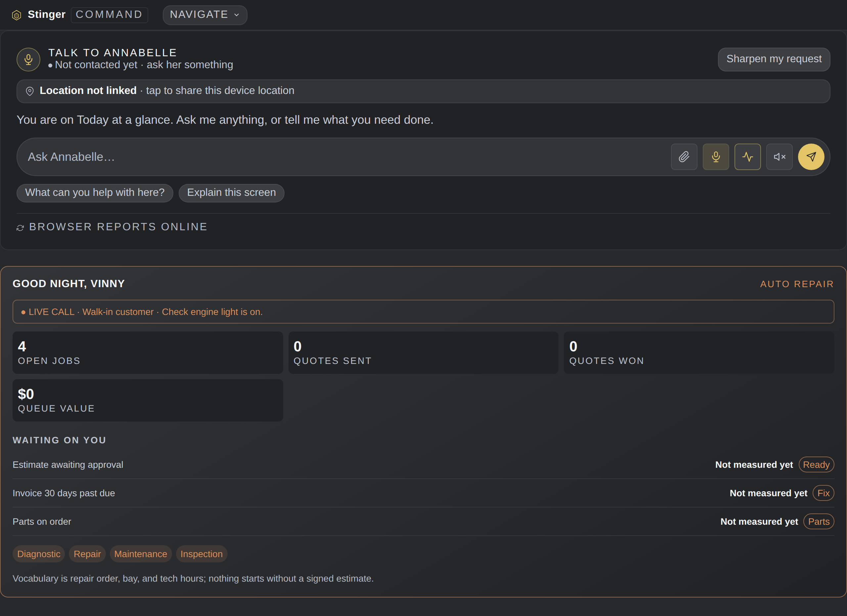The height and width of the screenshot is (616, 847).
Task: Click the Auto Repair label
Action: coord(797,284)
